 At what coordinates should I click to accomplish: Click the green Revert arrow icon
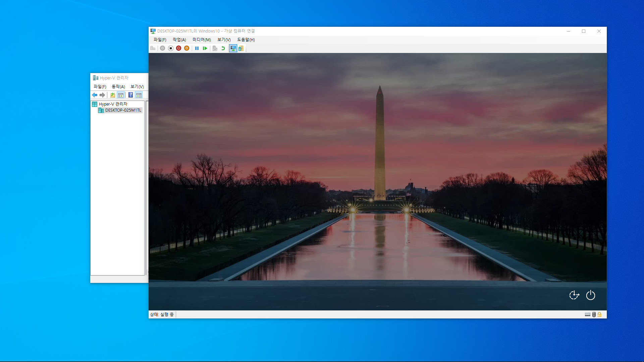coord(223,48)
